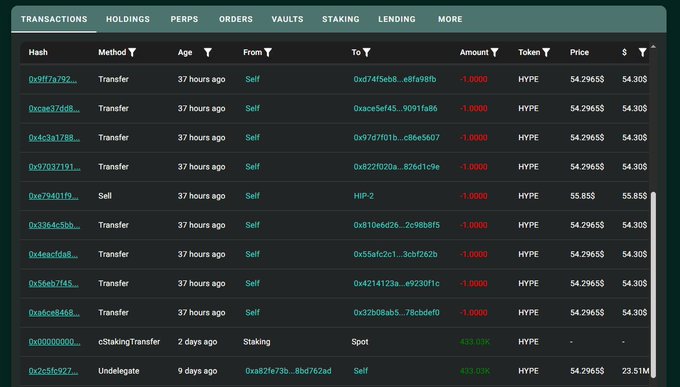
Task: Go to the Vaults tab
Action: point(288,19)
